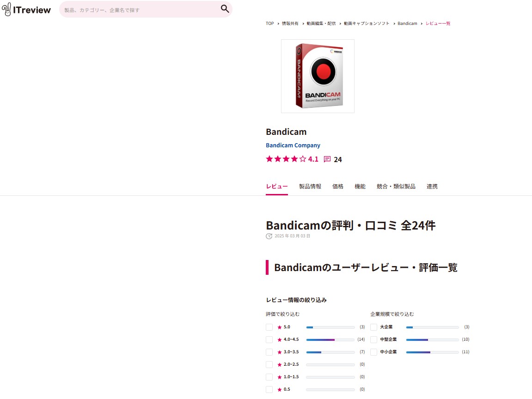Click the ITreview logo

(x=26, y=10)
